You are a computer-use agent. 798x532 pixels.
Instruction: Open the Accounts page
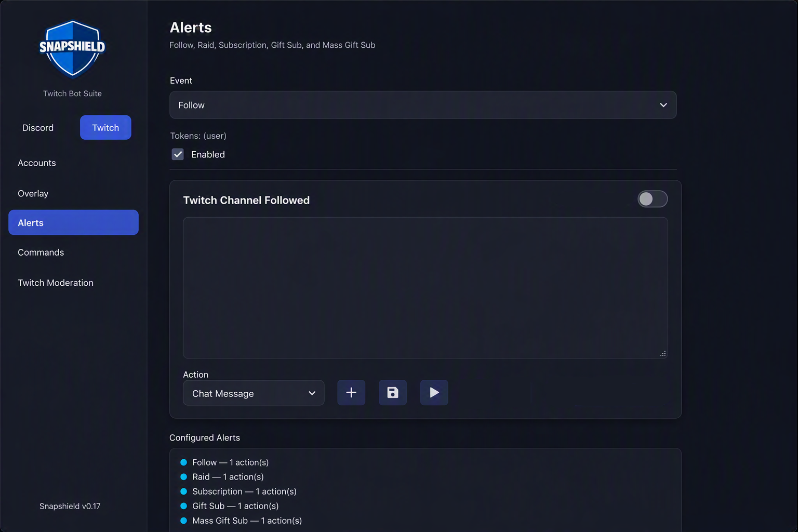37,163
